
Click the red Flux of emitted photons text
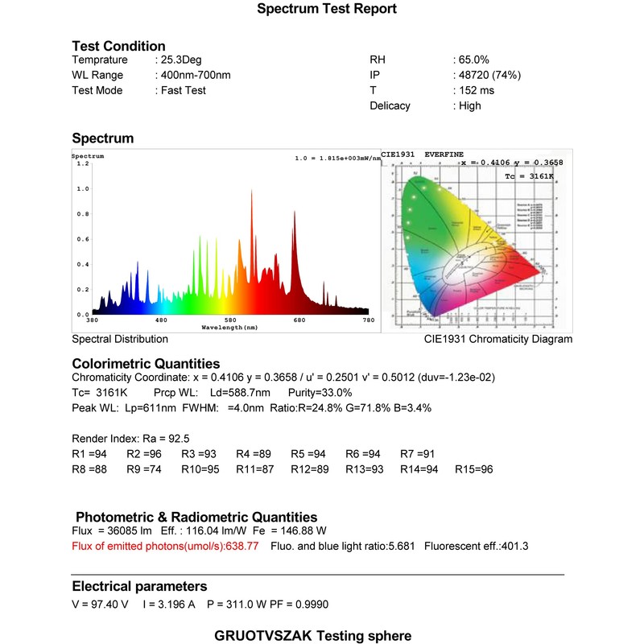165,547
